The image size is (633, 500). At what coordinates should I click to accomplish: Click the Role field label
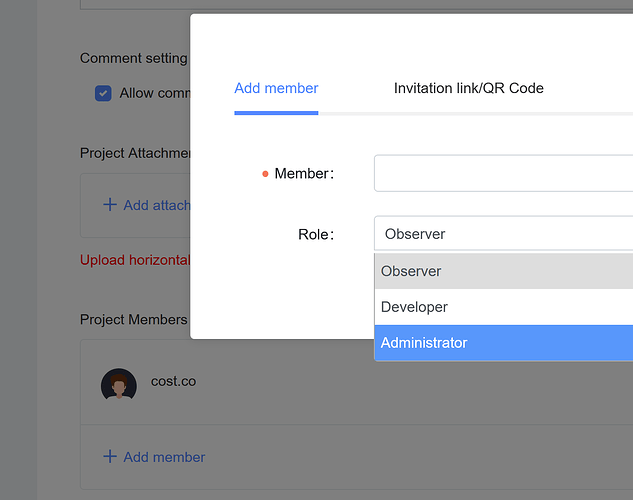click(316, 234)
